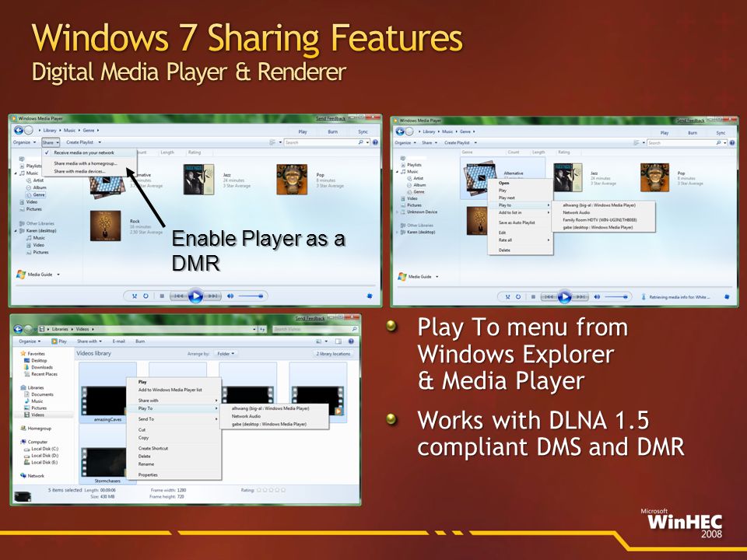The height and width of the screenshot is (560, 747).
Task: Choose 'Add to list in' in the context menu
Action: point(520,212)
